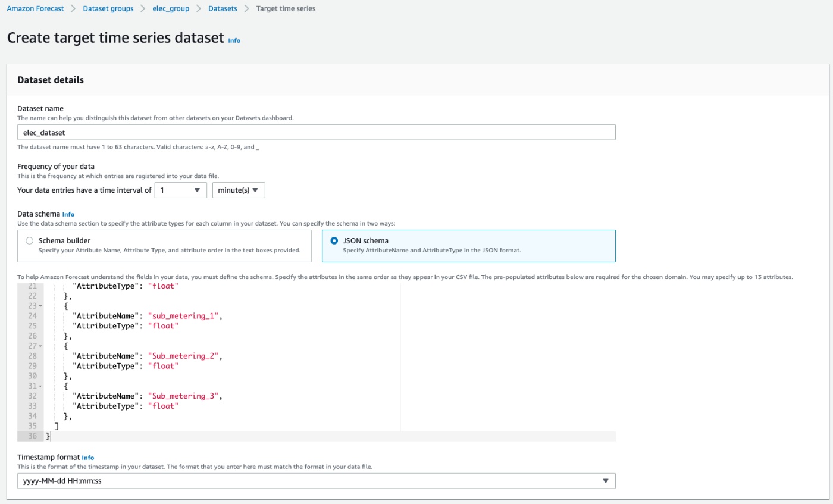Screen dimensions: 833x504
Task: Collapse the code fold arrow at line 27
Action: click(40, 346)
